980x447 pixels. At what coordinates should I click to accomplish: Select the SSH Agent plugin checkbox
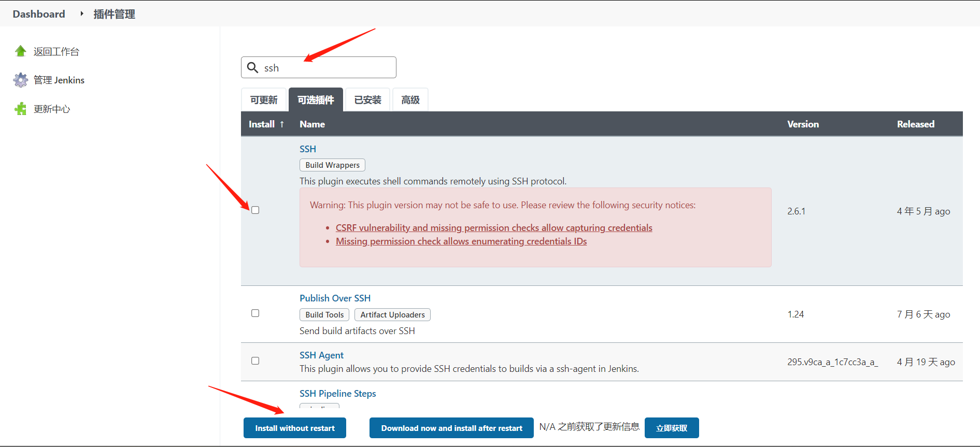[x=255, y=361]
